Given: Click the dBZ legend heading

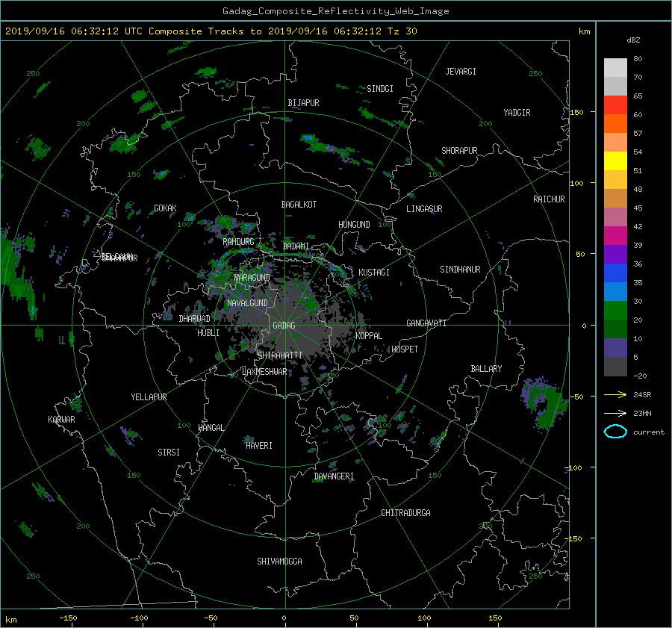Looking at the screenshot, I should tap(633, 40).
